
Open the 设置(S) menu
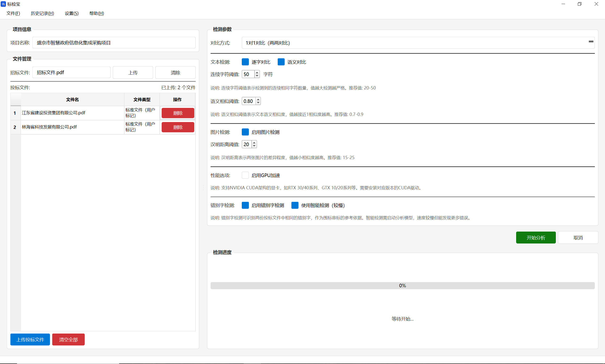click(72, 13)
